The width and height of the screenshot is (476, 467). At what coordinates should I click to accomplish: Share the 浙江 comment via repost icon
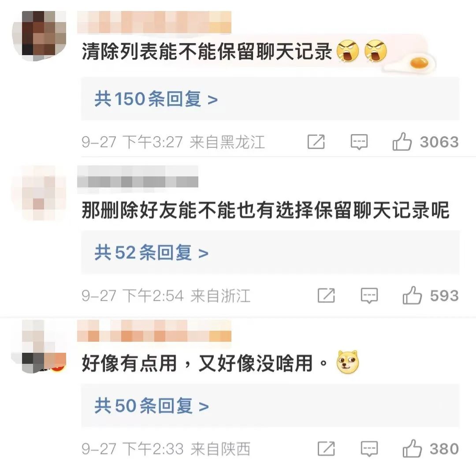(326, 295)
